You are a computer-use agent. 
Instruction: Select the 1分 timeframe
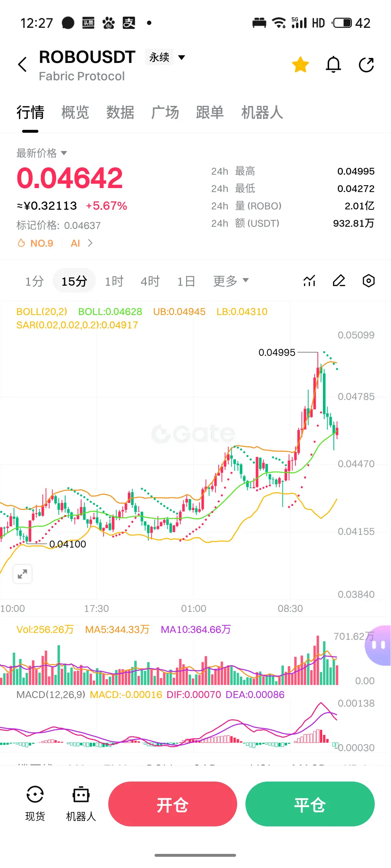(x=34, y=281)
